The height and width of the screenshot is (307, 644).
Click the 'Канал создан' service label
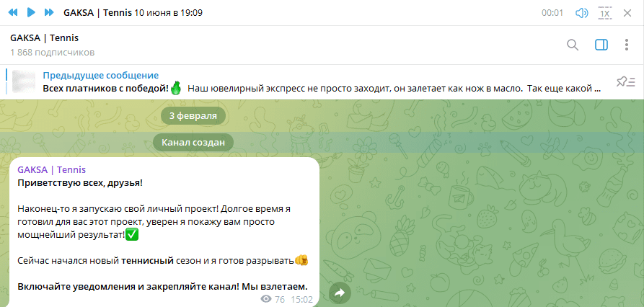[x=193, y=143]
